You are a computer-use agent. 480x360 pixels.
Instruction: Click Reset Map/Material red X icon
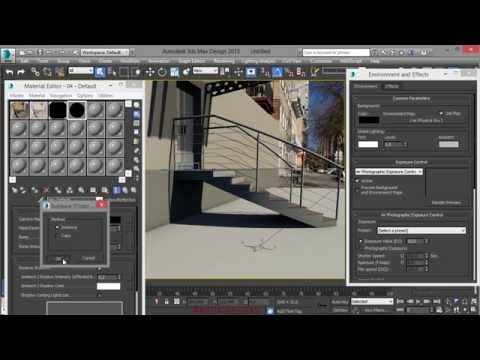[46, 190]
